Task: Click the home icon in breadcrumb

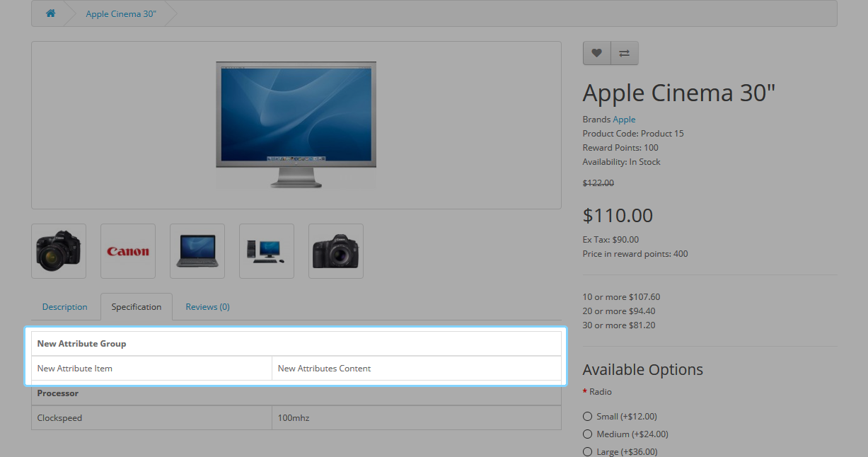Action: point(51,13)
